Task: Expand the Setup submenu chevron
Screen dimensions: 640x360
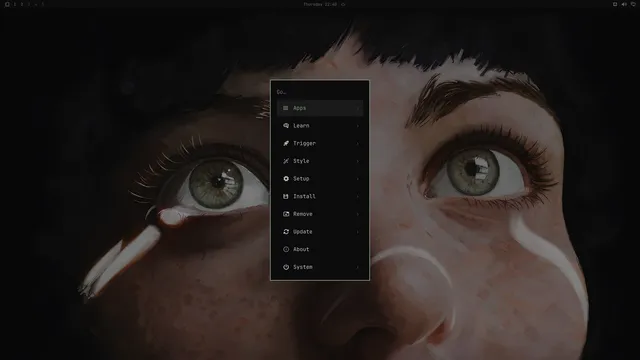Action: pyautogui.click(x=358, y=178)
